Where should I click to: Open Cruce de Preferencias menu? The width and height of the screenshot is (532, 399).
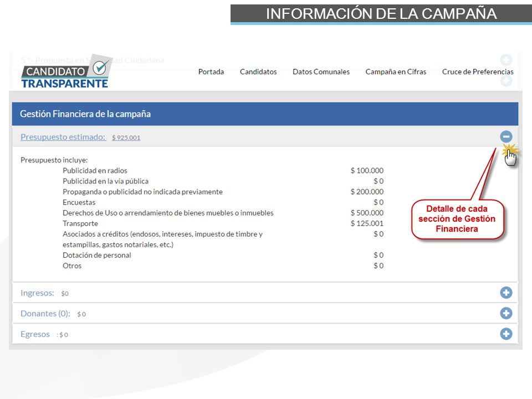(478, 72)
